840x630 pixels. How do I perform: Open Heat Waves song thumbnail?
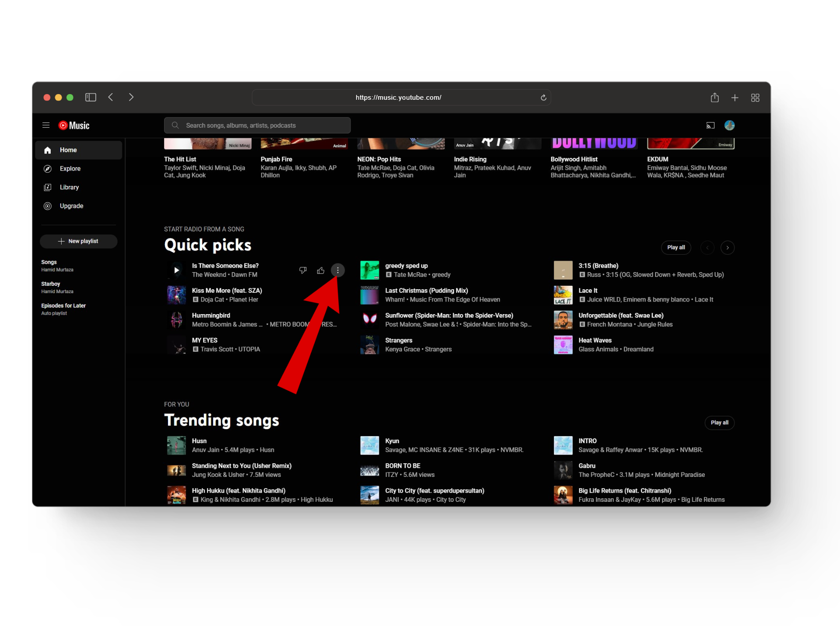563,345
